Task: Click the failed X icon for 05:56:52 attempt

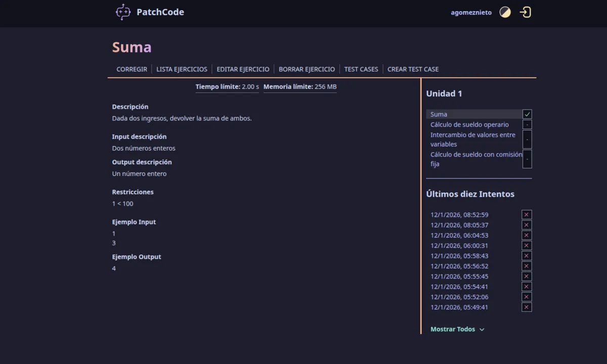Action: pos(527,266)
